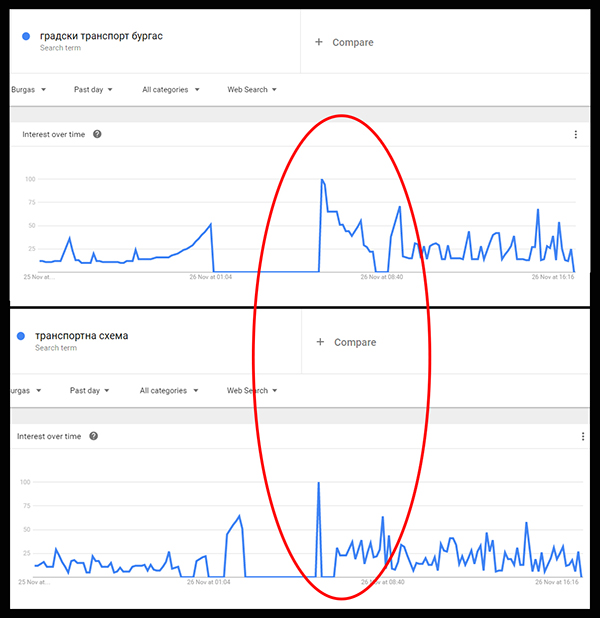This screenshot has height=618, width=600.
Task: Expand the top Past day time range dropdown
Action: point(93,89)
